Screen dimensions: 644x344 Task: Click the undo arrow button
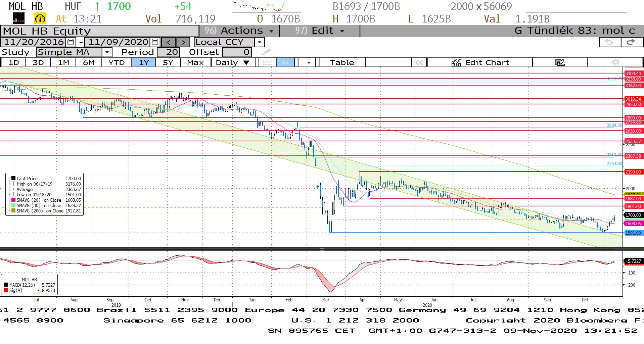[610, 42]
